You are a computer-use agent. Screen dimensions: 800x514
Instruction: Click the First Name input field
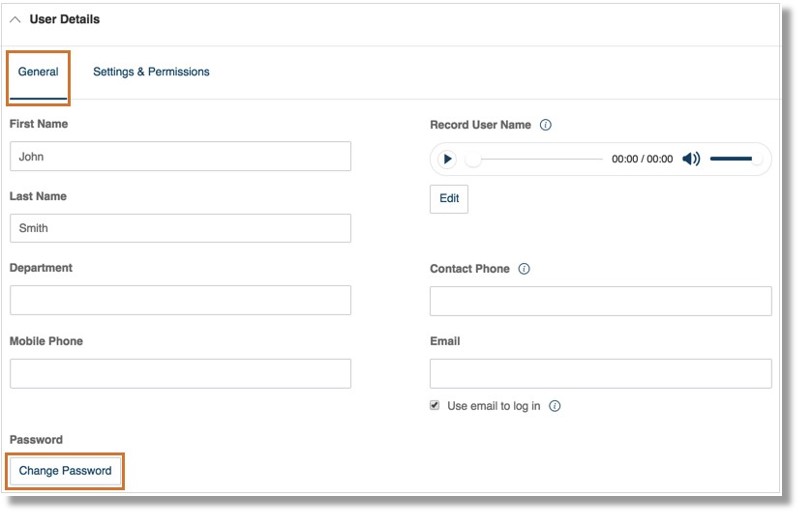(180, 157)
